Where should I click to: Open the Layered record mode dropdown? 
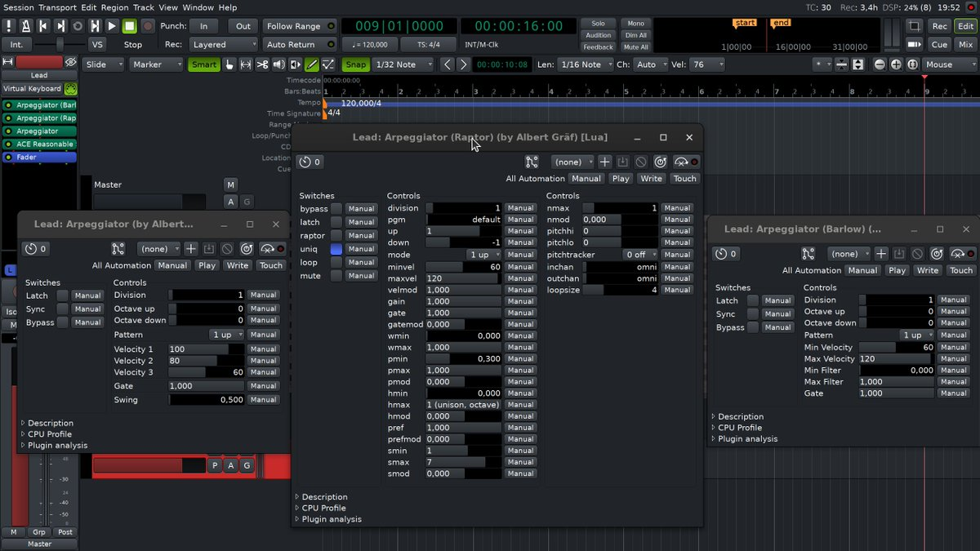(x=223, y=45)
